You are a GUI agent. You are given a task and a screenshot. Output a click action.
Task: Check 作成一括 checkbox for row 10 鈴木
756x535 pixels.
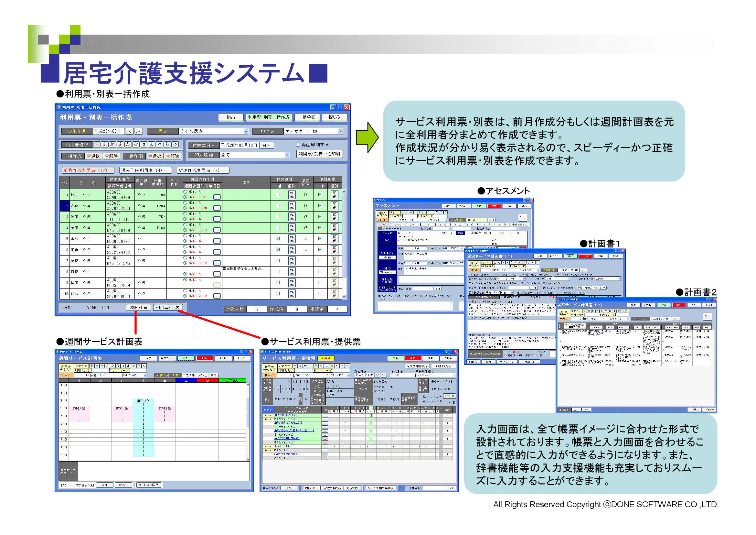[x=278, y=293]
